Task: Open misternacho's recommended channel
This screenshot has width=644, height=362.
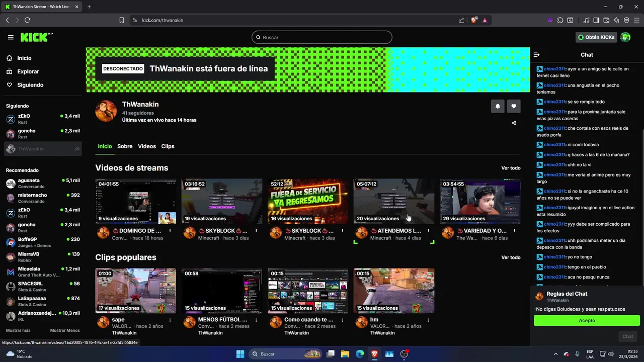Action: [43, 198]
